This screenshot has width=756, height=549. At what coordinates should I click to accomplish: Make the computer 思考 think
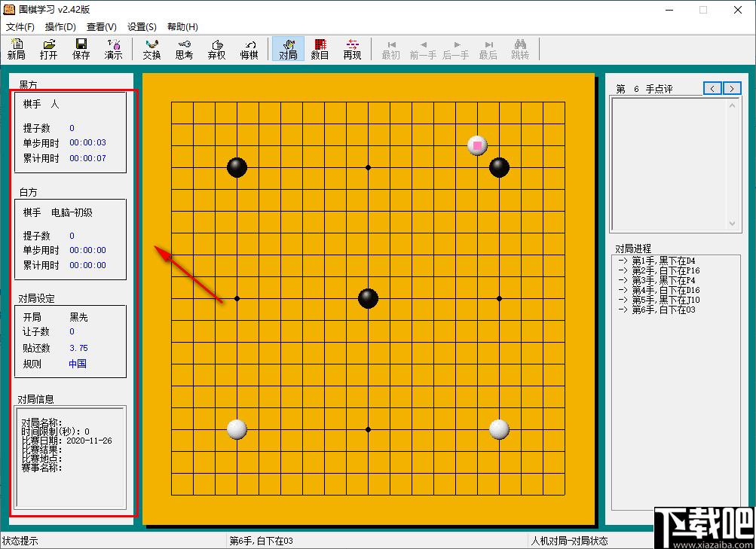coord(183,50)
